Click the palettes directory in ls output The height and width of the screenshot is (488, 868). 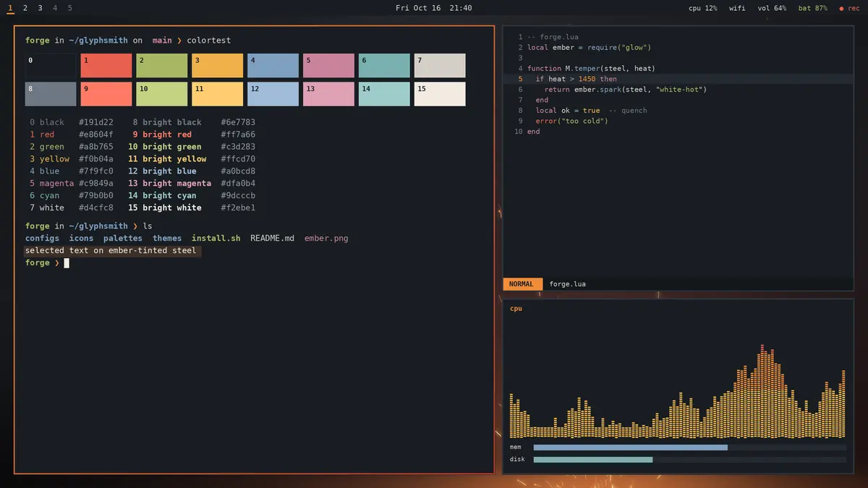(x=123, y=238)
